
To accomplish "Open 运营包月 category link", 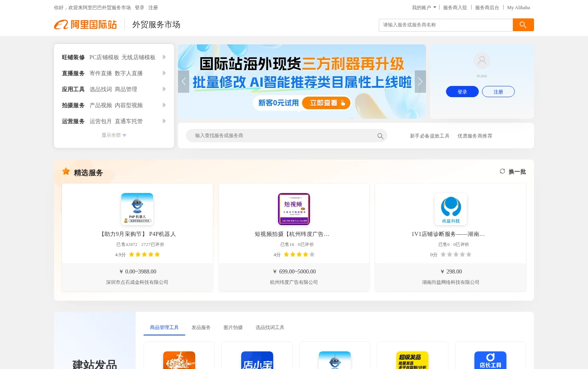I will [101, 121].
